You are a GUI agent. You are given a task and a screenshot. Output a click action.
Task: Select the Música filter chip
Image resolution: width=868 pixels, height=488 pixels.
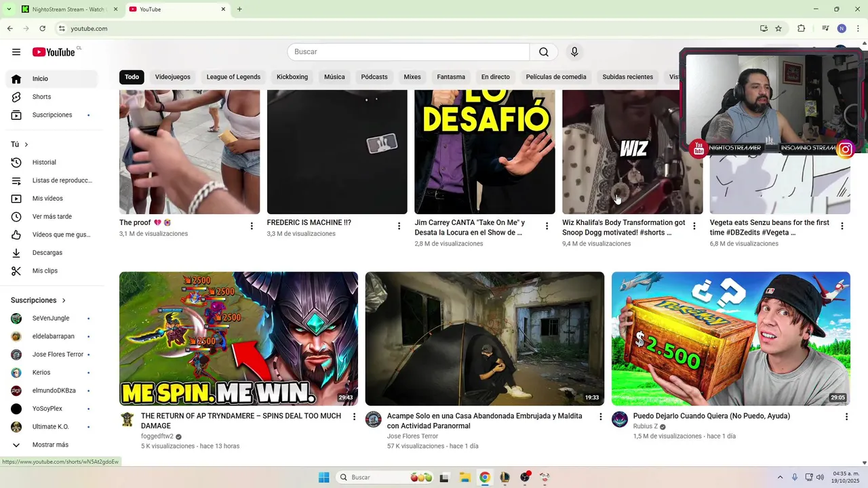(334, 77)
